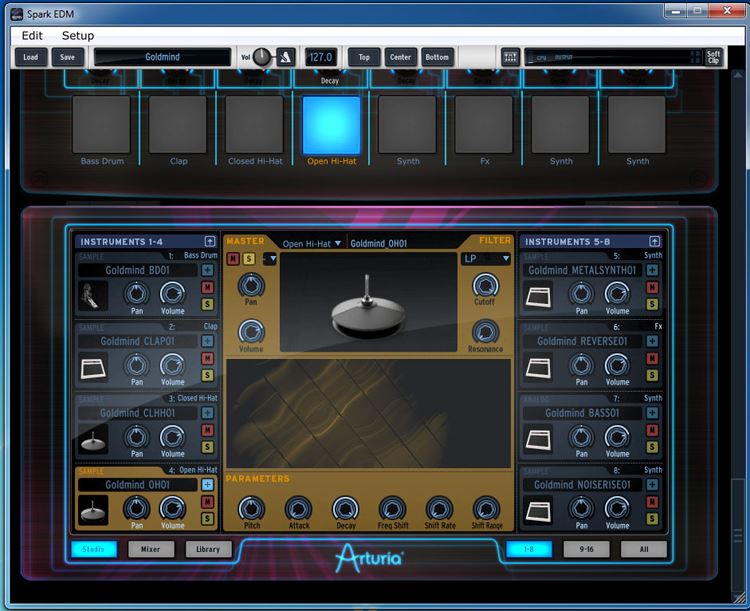Click the plus icon beside Goldmind_METALSYNTH01
Viewport: 750px width, 611px height.
click(652, 270)
